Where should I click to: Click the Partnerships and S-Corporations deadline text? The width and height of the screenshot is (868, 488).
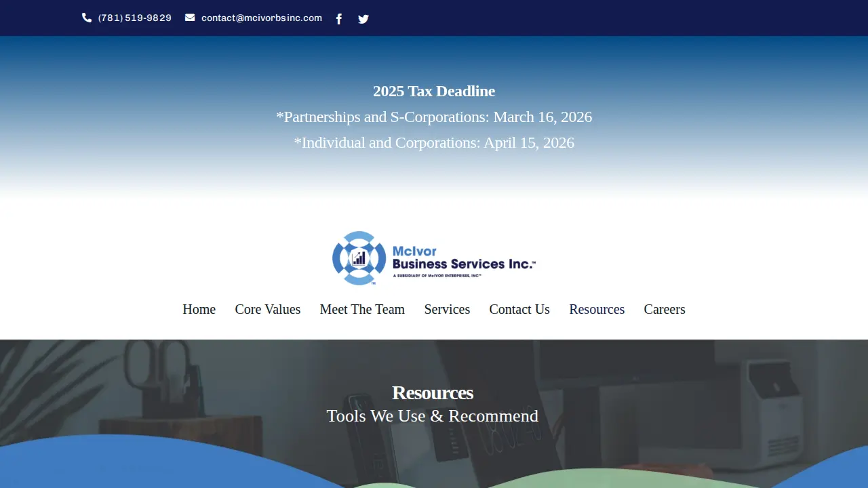pyautogui.click(x=434, y=117)
